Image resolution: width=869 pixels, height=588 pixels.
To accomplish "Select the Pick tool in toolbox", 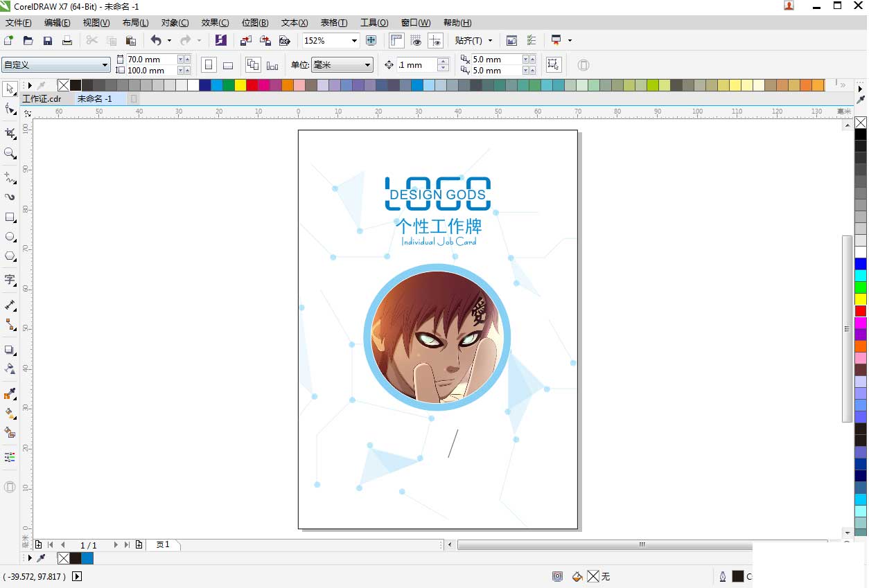I will pos(10,89).
